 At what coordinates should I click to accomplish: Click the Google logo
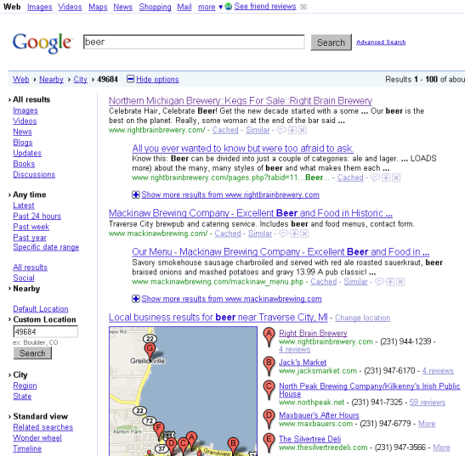coord(42,43)
